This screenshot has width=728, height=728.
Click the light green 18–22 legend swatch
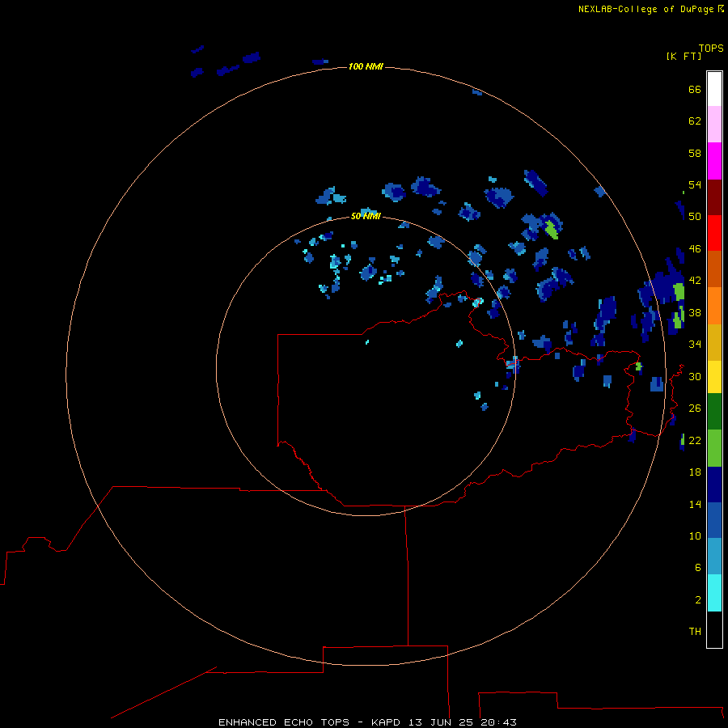pos(714,448)
